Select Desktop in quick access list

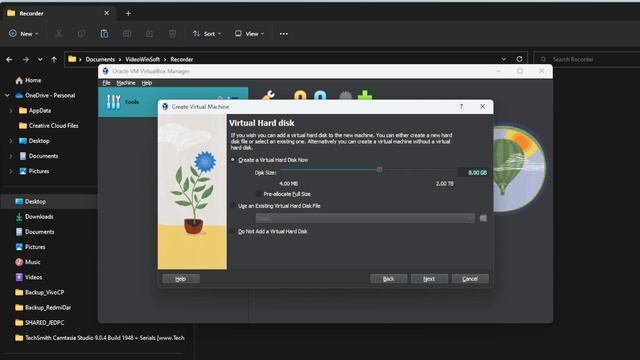[31, 202]
